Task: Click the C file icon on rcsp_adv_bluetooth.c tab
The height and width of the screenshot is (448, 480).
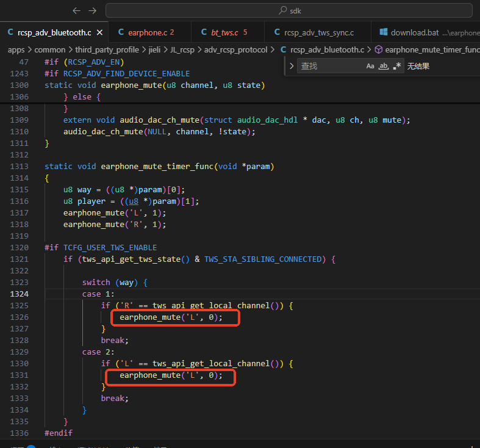Action: [x=10, y=32]
